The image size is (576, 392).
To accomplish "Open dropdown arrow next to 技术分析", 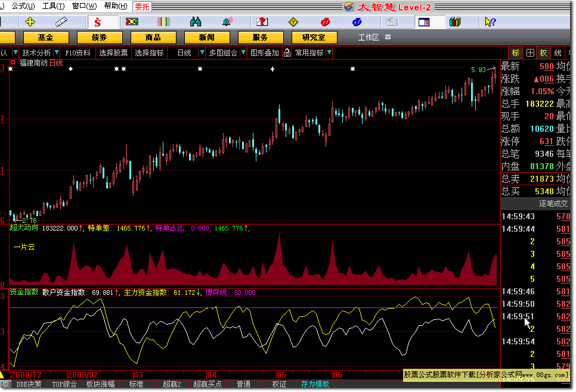I will (x=57, y=53).
